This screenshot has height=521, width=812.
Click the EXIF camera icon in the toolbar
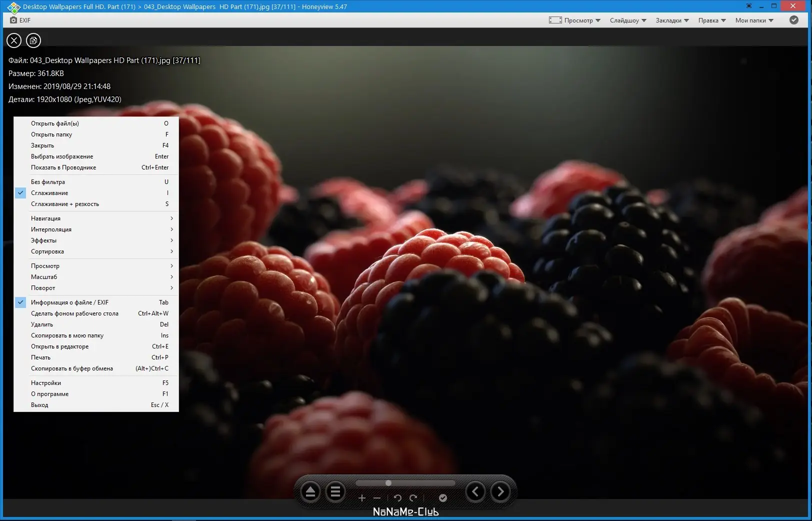(13, 20)
